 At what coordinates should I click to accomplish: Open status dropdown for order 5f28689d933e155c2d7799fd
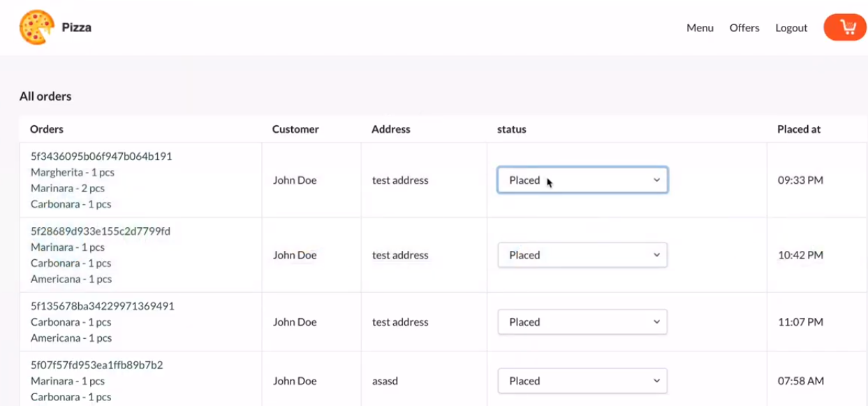(582, 255)
